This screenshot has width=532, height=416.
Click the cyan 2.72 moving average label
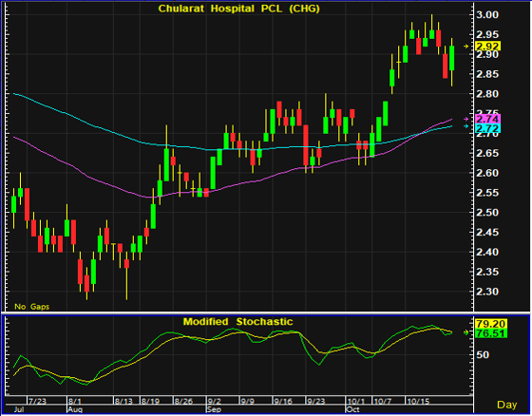488,128
